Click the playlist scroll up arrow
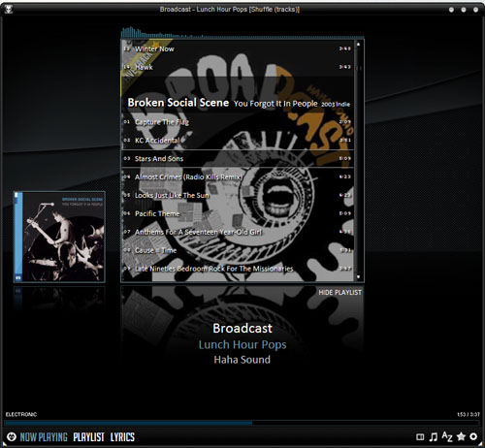 358,44
